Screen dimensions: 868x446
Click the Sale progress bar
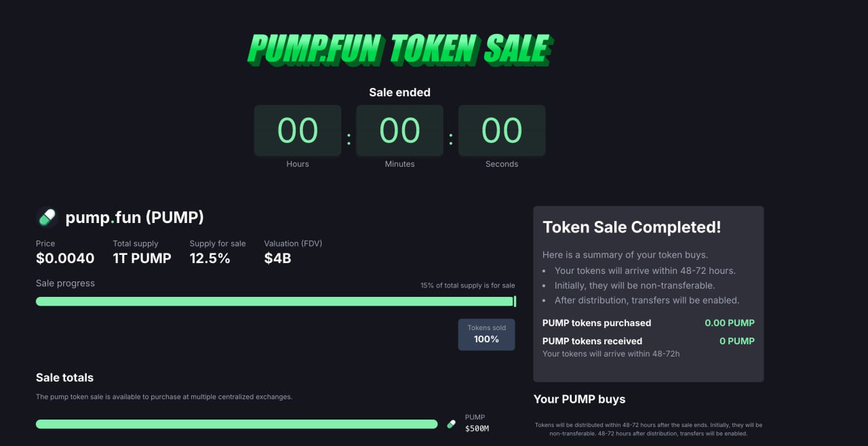[275, 301]
